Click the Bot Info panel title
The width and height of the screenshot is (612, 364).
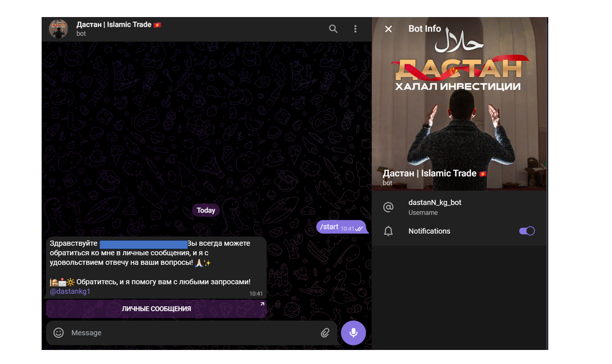(425, 29)
